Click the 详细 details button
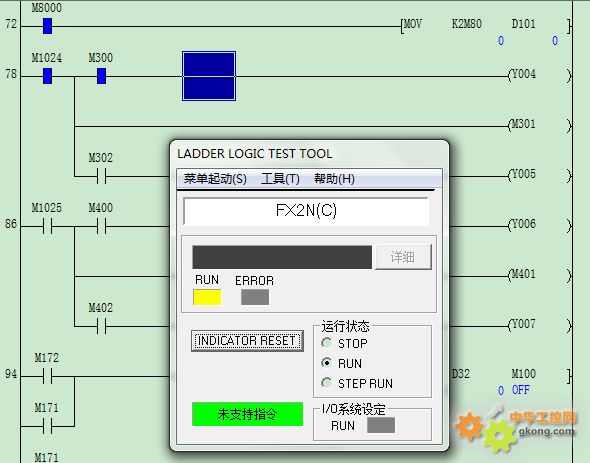 pos(403,257)
